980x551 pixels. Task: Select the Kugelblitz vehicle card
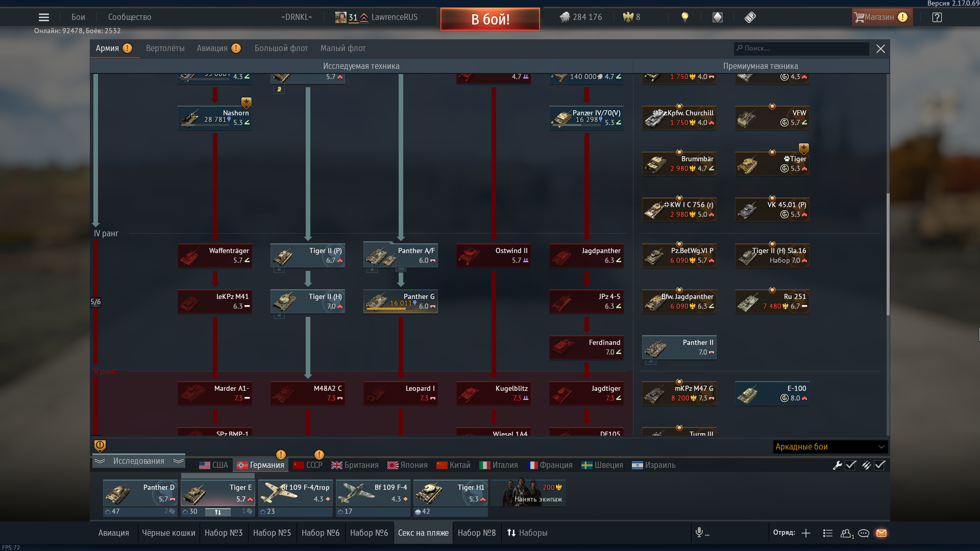[494, 393]
